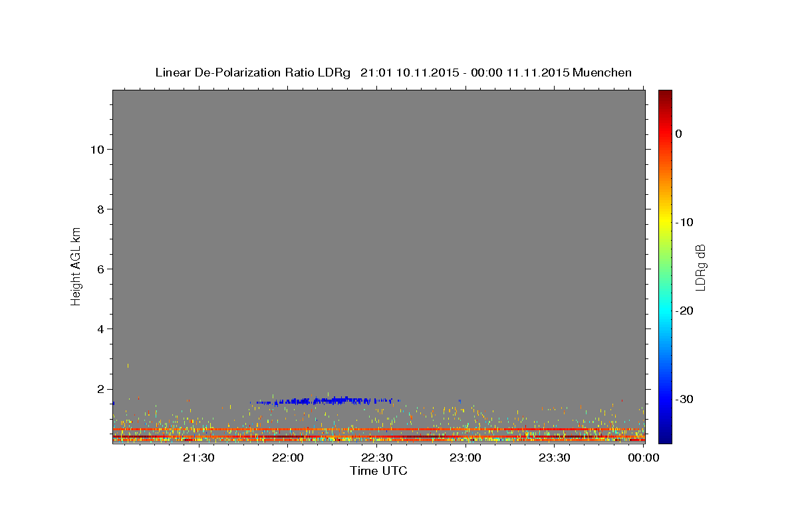This screenshot has height=532, width=798.
Task: Click the 'LDRg dB' colorbar label
Action: point(700,267)
